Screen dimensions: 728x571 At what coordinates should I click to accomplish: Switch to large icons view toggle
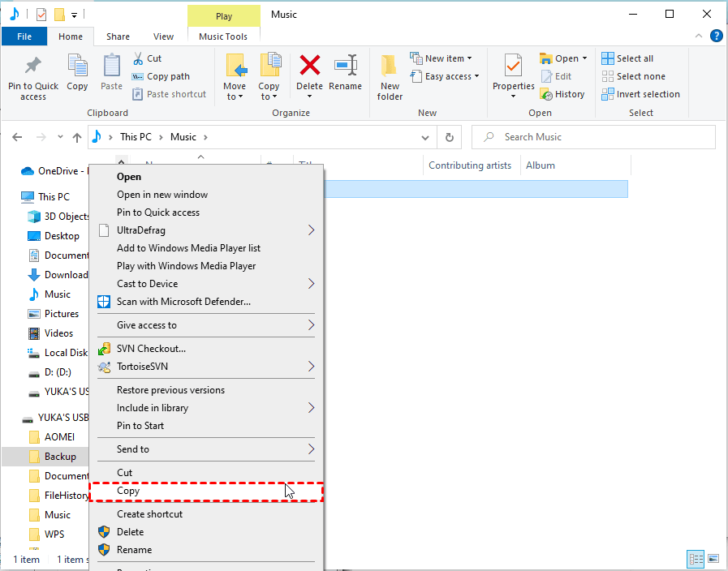point(713,559)
